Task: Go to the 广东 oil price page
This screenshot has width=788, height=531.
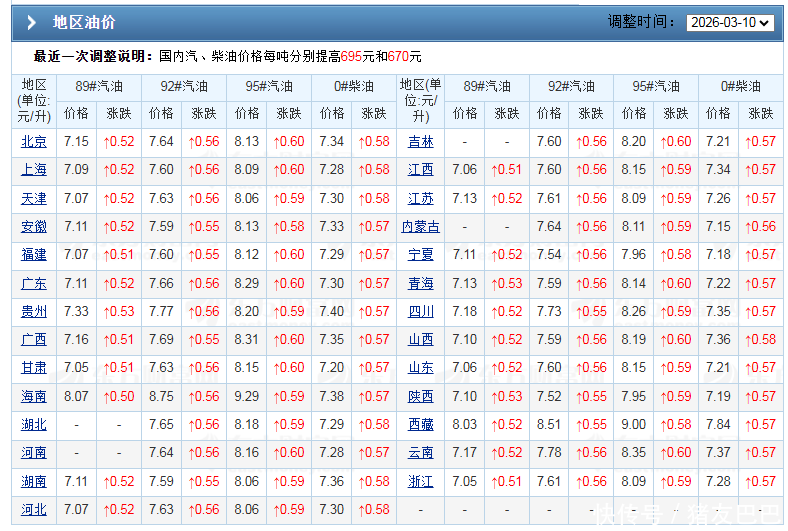Action: 34,284
